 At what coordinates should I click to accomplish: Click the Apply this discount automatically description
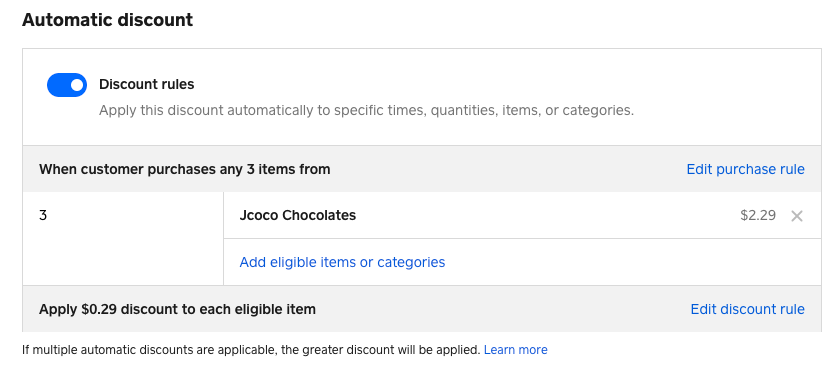[x=366, y=110]
